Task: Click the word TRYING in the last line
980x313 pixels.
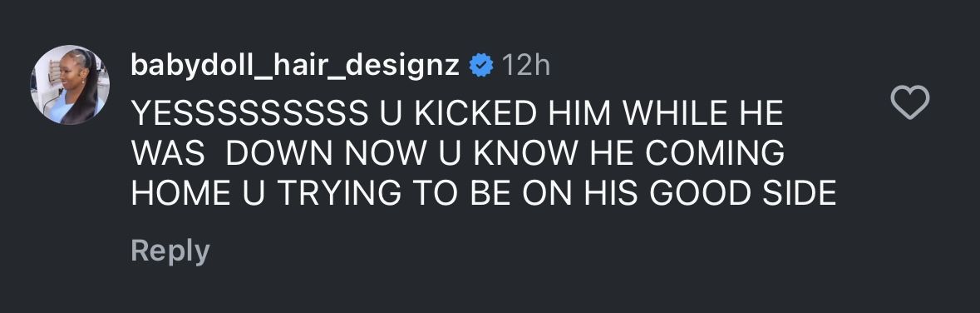Action: 339,193
